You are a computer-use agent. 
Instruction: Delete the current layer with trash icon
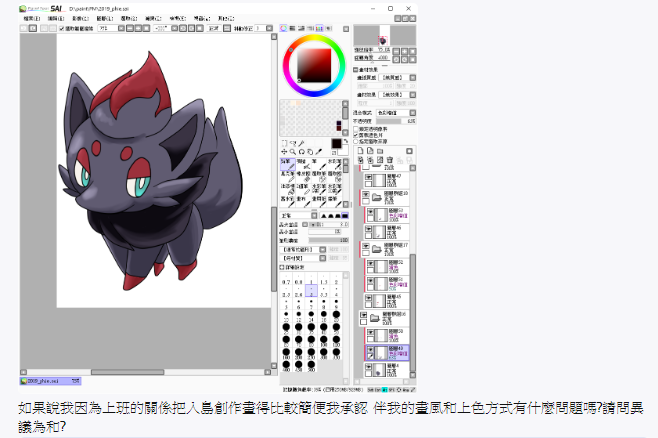pyautogui.click(x=390, y=160)
